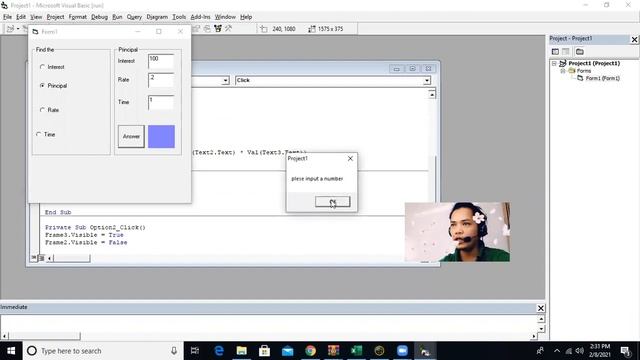Click the Forms folder icon in tree

click(x=572, y=71)
